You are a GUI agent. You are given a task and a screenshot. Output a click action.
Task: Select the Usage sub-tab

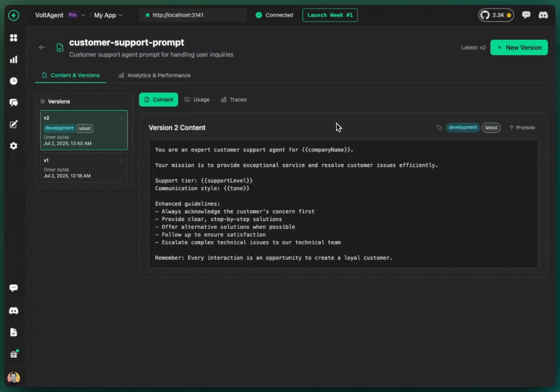197,100
